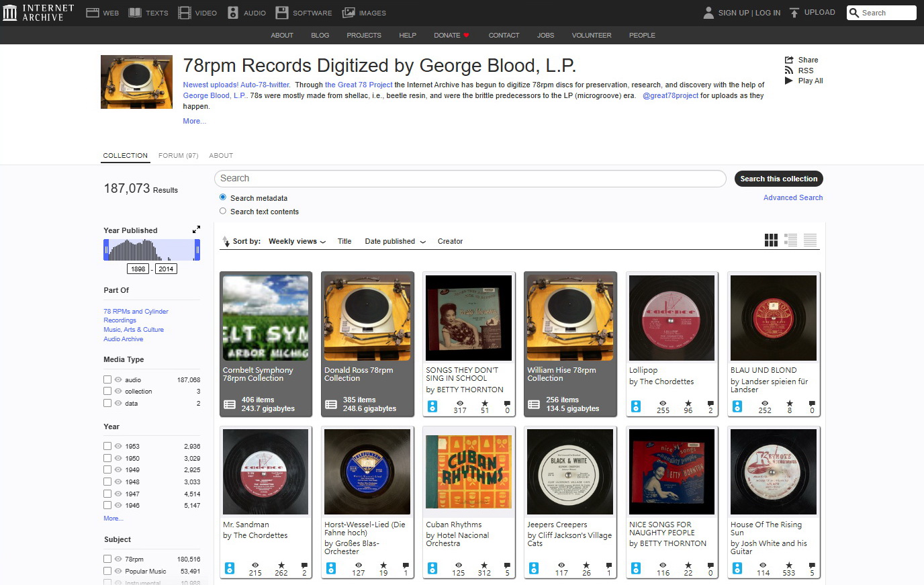Sort results by Creator
This screenshot has height=585, width=924.
450,241
